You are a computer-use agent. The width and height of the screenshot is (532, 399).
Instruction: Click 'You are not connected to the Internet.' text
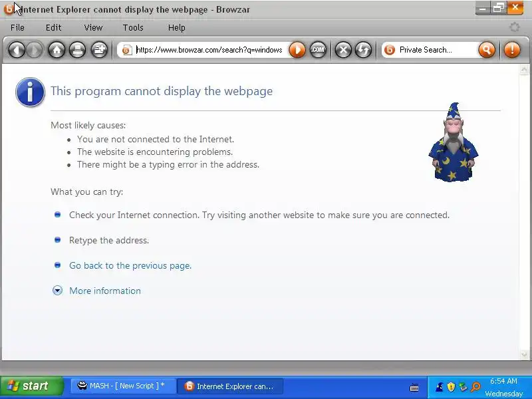point(156,140)
